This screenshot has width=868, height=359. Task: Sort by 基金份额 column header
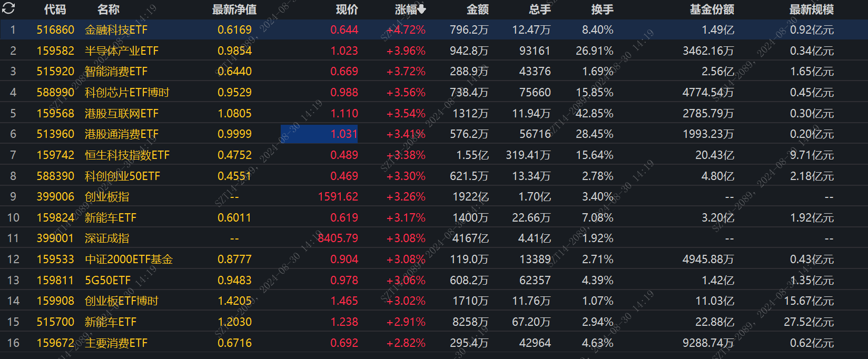(x=712, y=9)
